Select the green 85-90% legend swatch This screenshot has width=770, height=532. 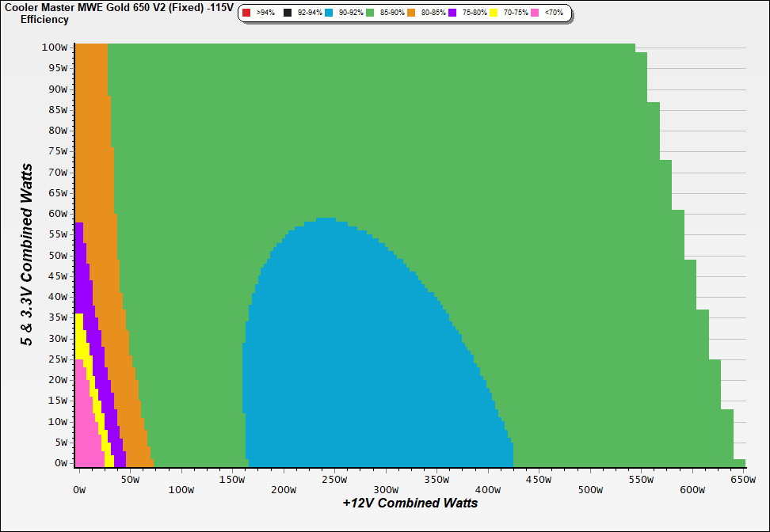[x=370, y=13]
